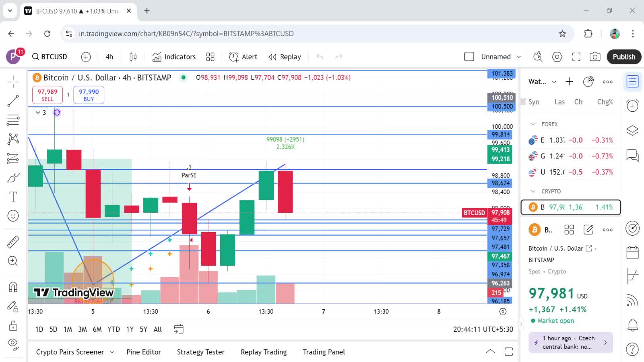644x362 pixels.
Task: Open the Fibonacci retracement tools
Action: point(13,120)
